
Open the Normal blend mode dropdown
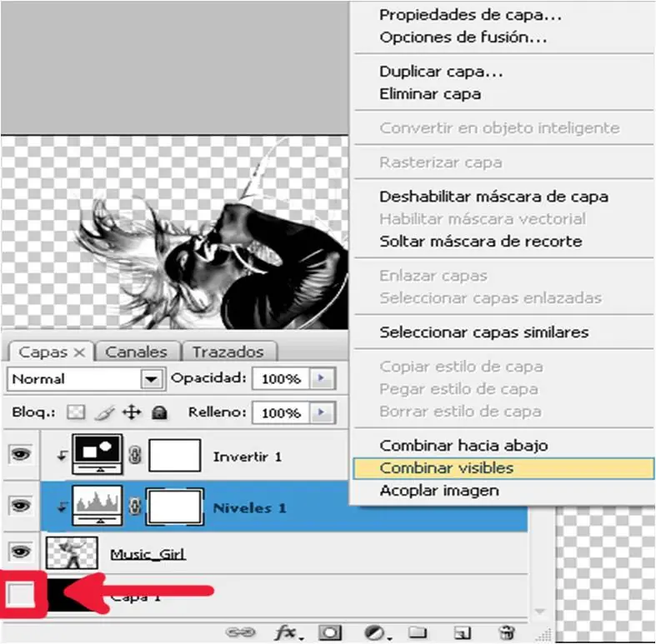coord(151,379)
